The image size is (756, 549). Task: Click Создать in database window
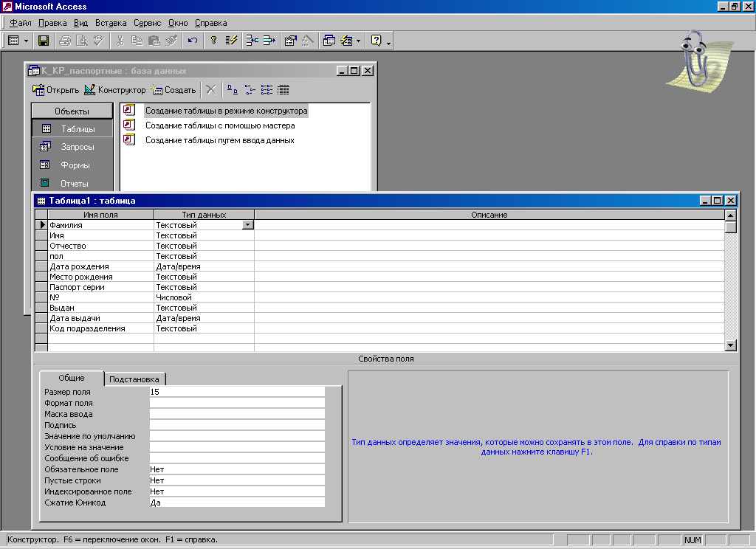(173, 90)
